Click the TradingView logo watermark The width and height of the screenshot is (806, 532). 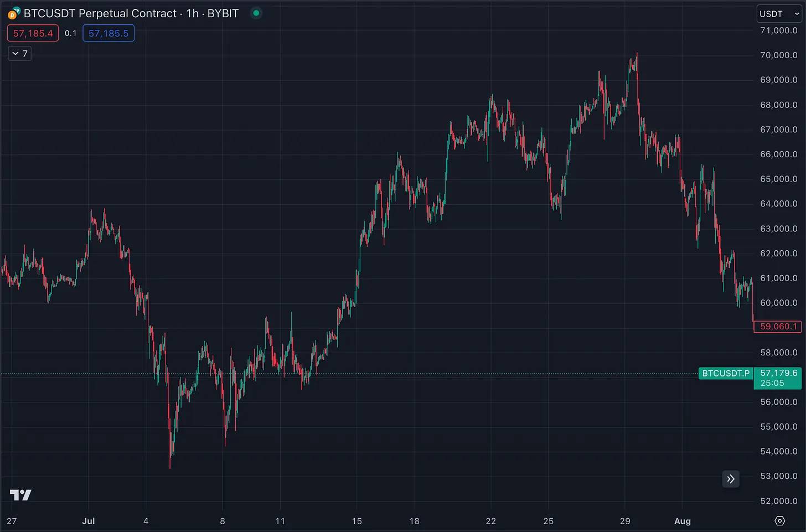point(21,494)
